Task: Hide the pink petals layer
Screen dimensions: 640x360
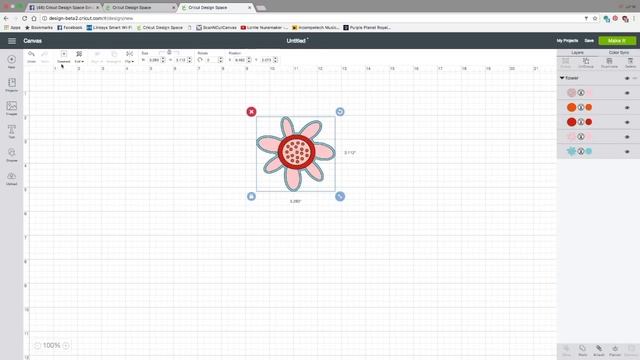Action: [x=627, y=137]
